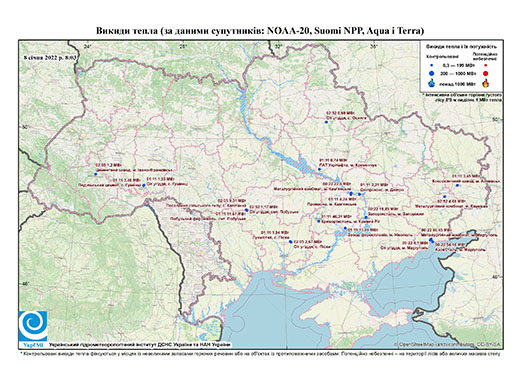Click the 'понад 1000 МВт' legend range

[x=458, y=83]
